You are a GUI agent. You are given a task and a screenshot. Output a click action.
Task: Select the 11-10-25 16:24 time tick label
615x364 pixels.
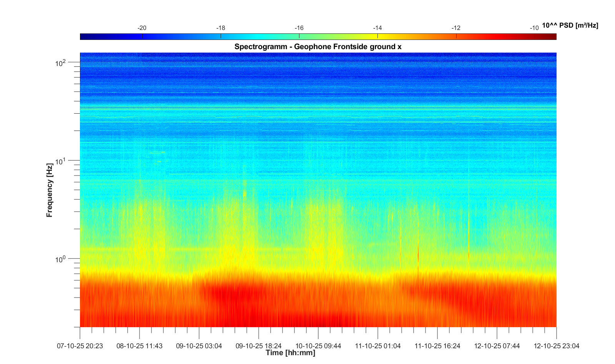[x=437, y=346]
